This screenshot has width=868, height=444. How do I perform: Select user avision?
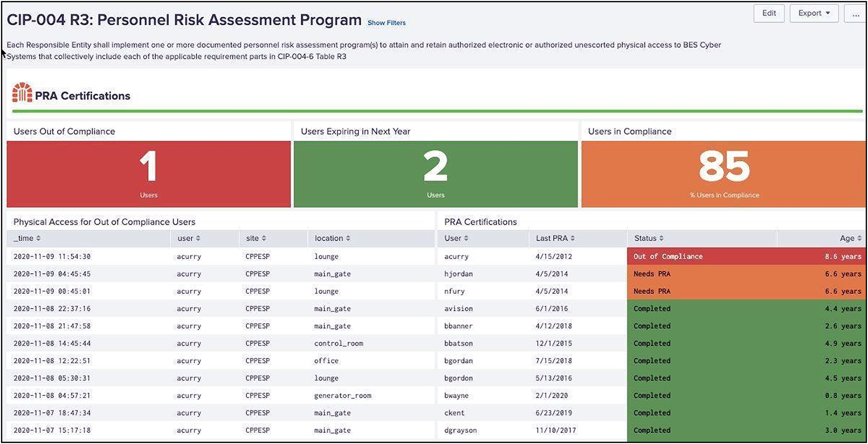[459, 309]
